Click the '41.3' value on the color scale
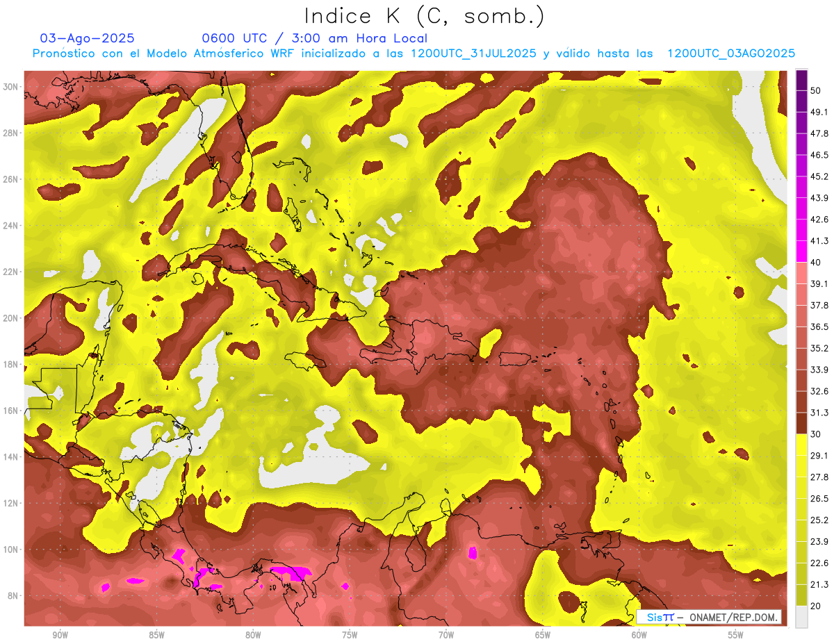The width and height of the screenshot is (834, 644). click(819, 241)
